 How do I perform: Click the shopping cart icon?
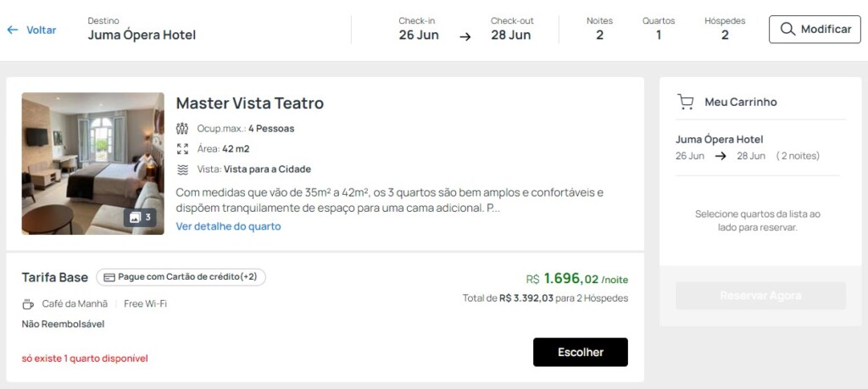pos(686,102)
